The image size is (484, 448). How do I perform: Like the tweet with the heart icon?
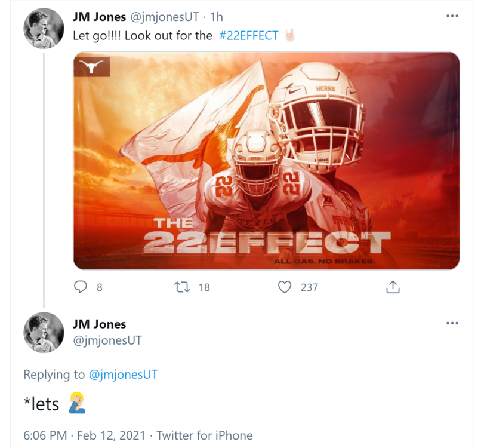point(285,287)
